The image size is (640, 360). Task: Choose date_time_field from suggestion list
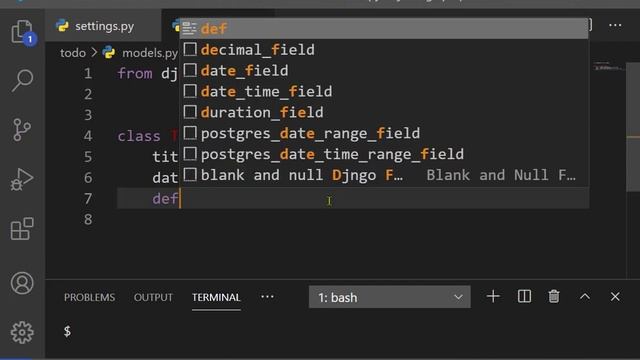pos(384,91)
